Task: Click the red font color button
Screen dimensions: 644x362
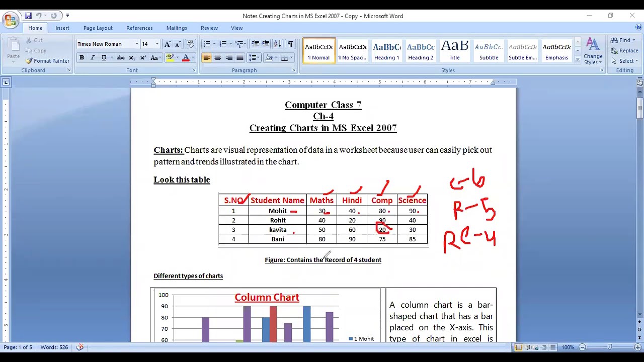Action: tap(186, 58)
